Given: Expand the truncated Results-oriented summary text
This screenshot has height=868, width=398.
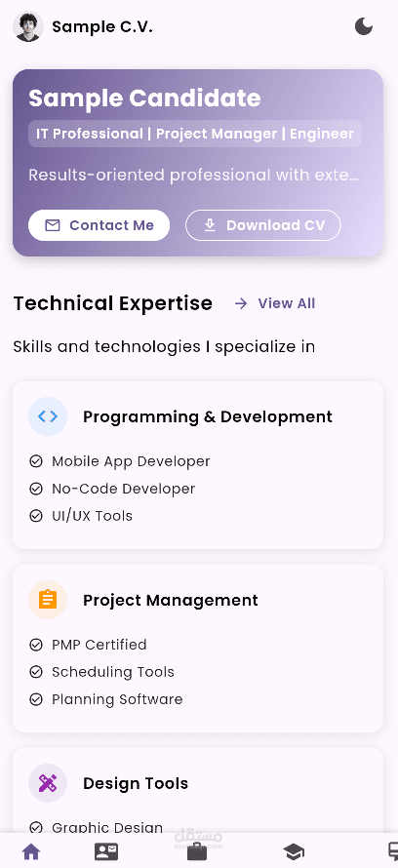Looking at the screenshot, I should [193, 176].
